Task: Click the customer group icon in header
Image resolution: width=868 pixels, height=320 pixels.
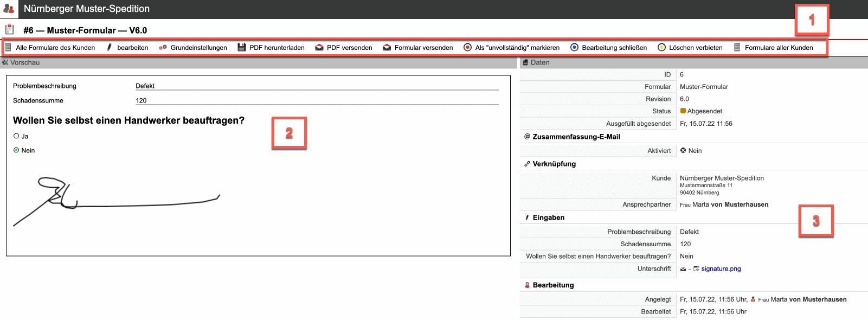Action: coord(9,9)
